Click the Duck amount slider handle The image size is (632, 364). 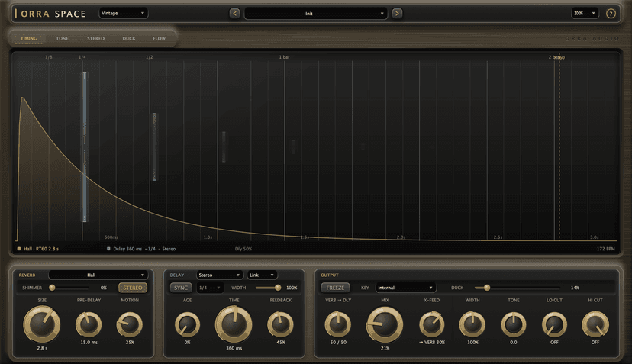point(487,288)
